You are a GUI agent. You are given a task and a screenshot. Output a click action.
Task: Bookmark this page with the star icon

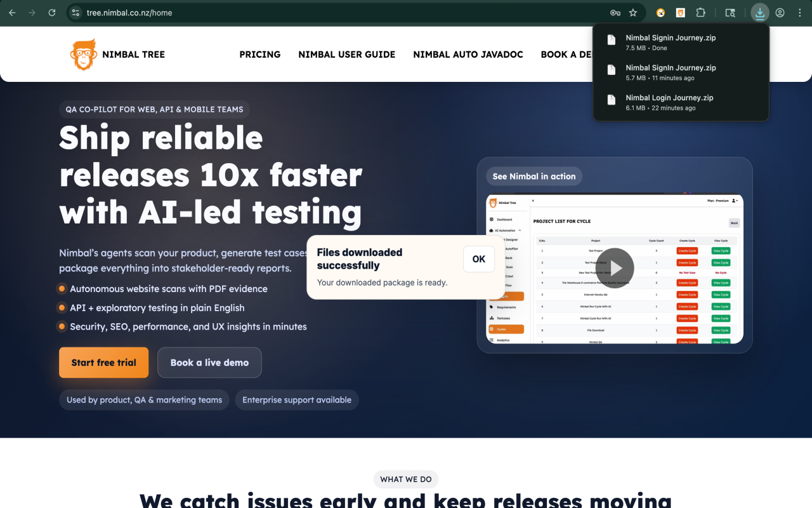(x=633, y=13)
